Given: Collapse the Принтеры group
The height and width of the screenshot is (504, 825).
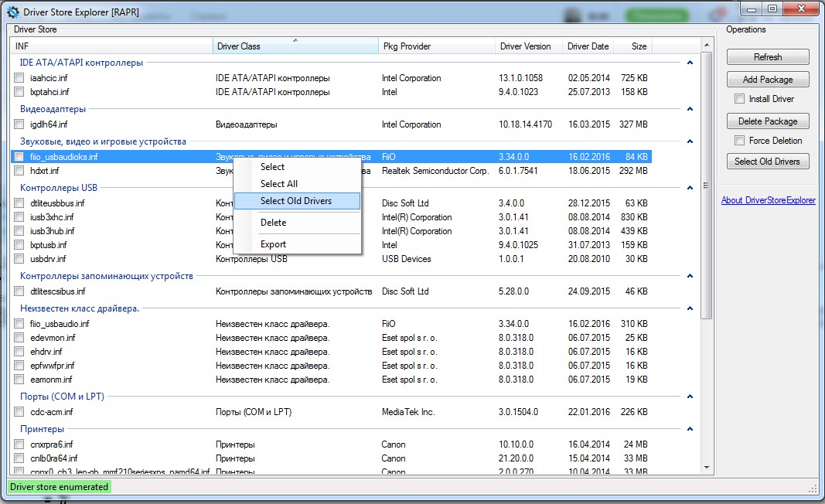Looking at the screenshot, I should tap(690, 429).
